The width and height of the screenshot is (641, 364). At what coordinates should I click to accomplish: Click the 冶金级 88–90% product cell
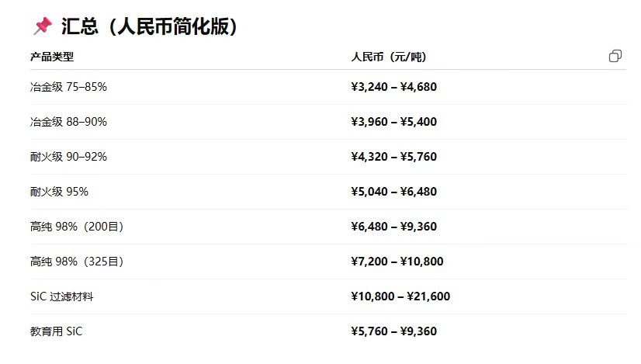tap(68, 122)
